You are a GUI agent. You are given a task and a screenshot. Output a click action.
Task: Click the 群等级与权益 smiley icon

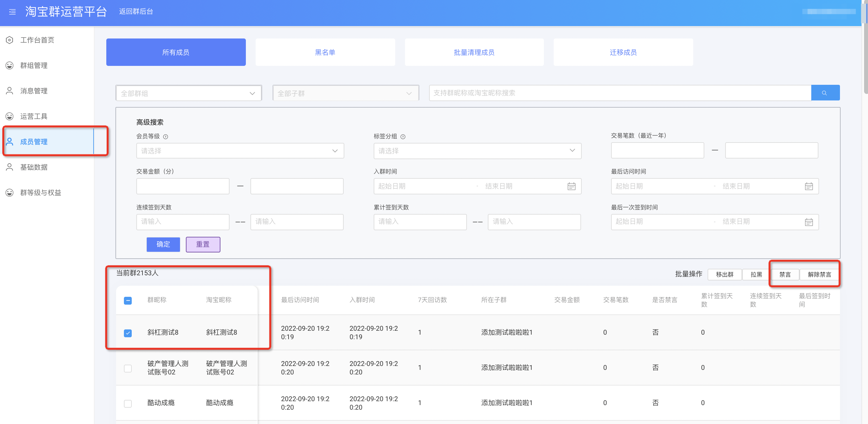(9, 193)
